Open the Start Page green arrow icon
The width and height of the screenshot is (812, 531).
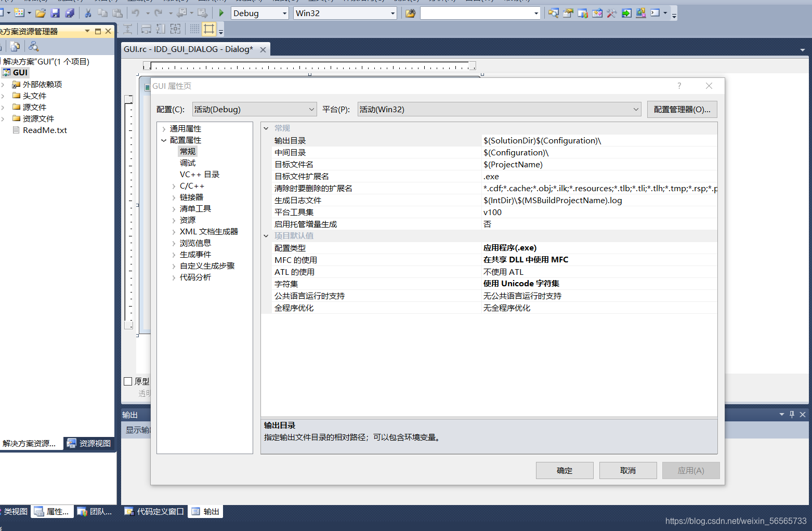(x=626, y=13)
